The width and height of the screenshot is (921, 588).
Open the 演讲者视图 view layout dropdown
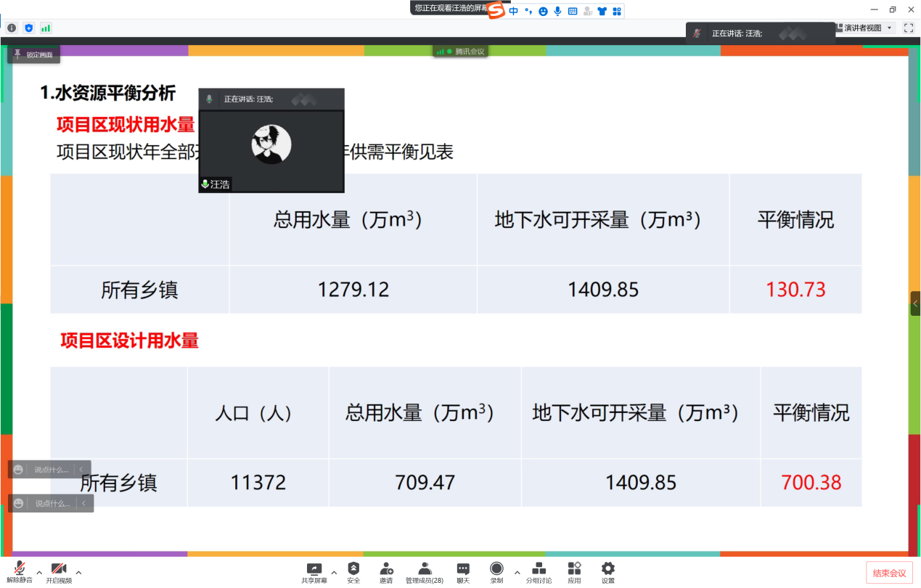click(x=865, y=28)
